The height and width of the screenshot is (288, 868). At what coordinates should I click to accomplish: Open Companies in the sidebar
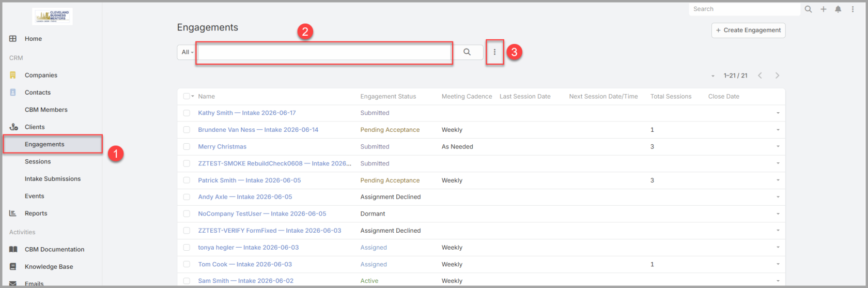(41, 75)
